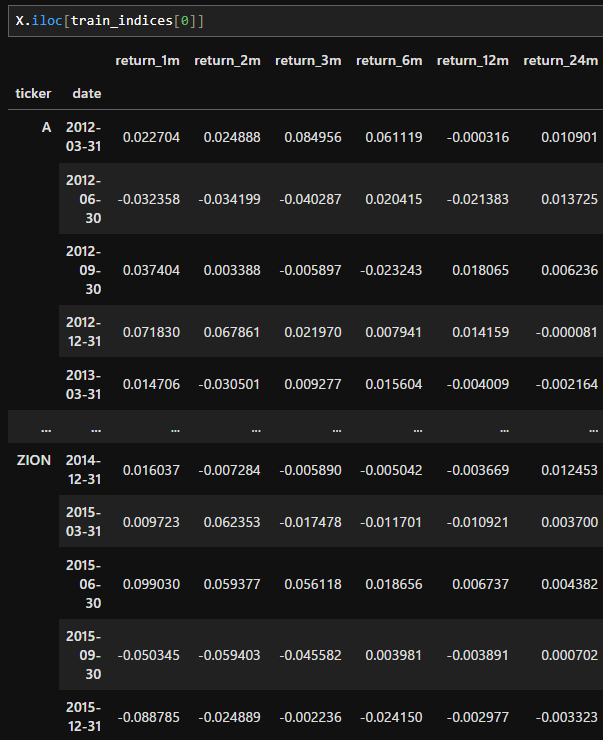Click the value -0.011701

point(391,522)
